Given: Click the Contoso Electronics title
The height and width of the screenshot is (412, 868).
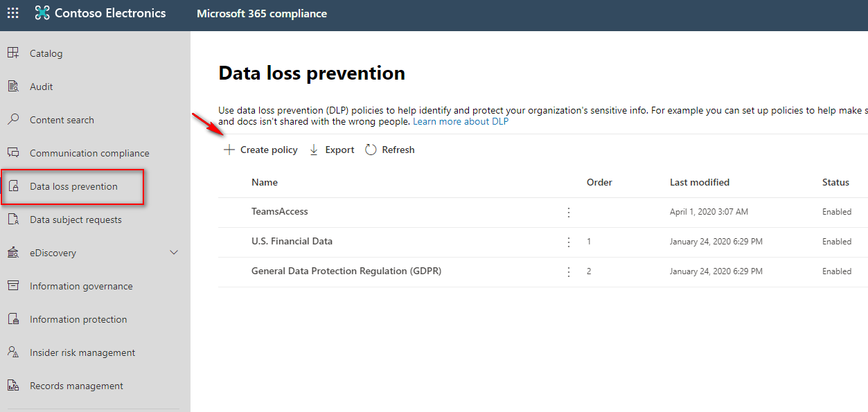Looking at the screenshot, I should click(x=110, y=13).
